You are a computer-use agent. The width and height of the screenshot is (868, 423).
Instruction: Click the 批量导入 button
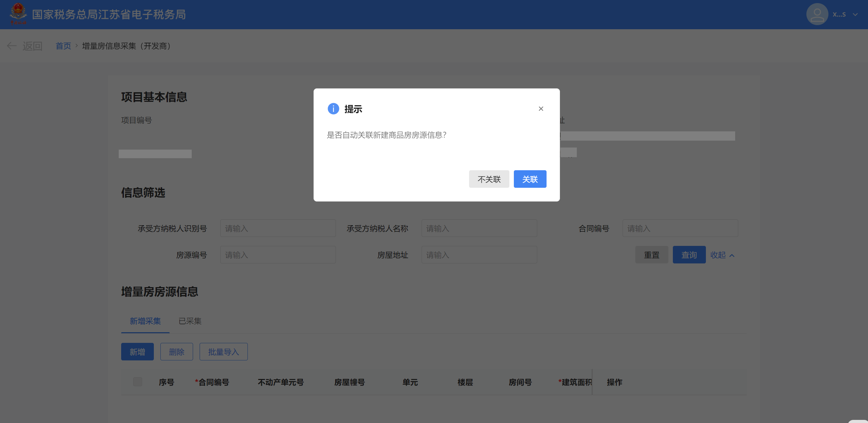click(223, 352)
